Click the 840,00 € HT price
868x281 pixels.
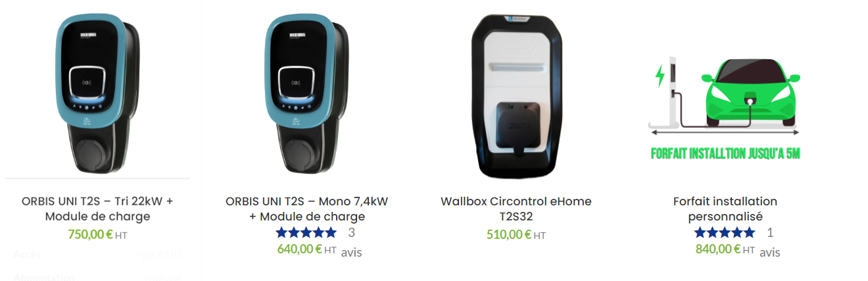point(725,249)
